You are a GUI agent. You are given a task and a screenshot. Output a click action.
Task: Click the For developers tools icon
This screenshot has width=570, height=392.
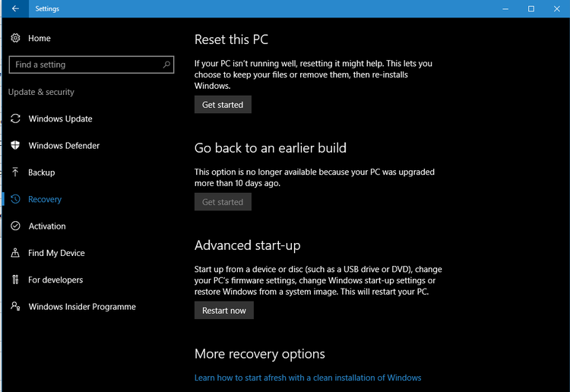(x=15, y=280)
